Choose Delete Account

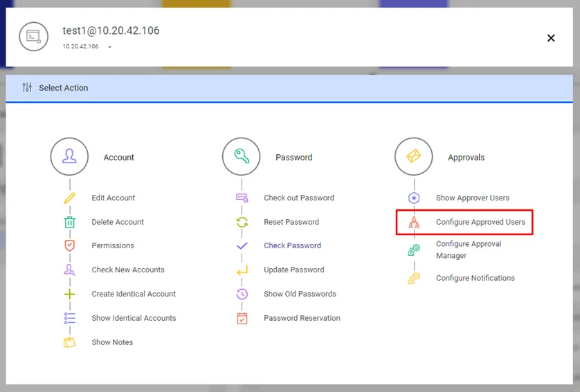click(118, 222)
